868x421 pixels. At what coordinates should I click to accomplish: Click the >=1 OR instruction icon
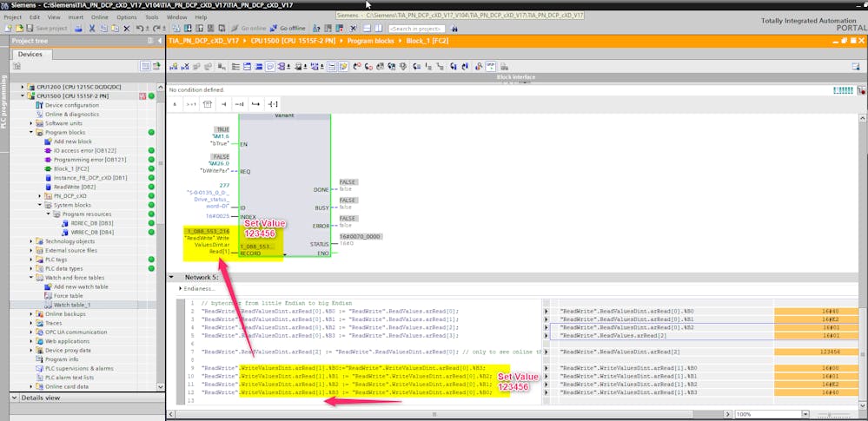point(191,103)
